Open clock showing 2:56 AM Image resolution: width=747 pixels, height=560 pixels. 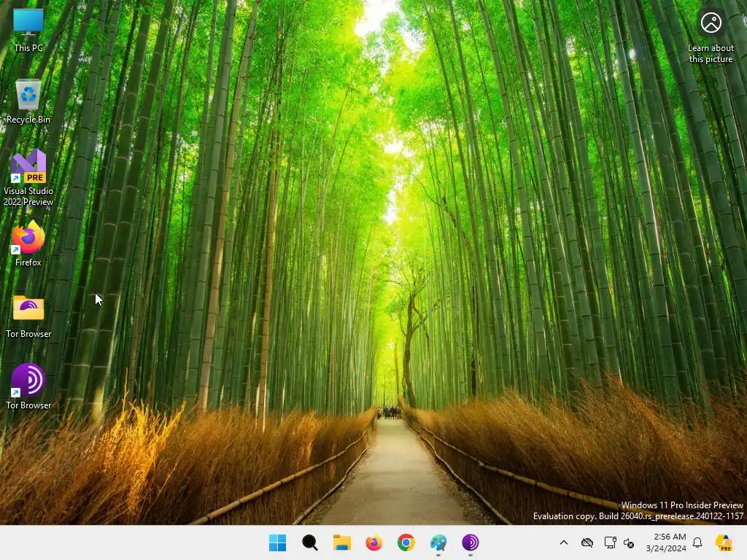670,537
